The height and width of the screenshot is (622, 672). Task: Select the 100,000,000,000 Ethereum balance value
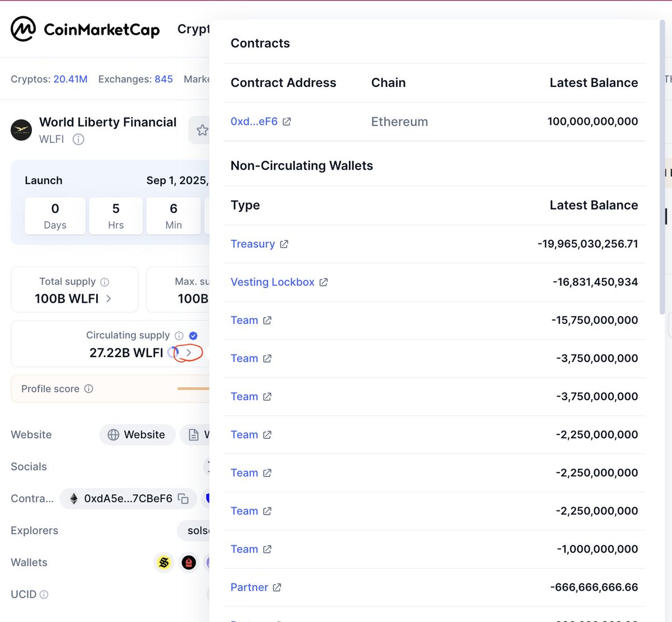click(x=592, y=122)
